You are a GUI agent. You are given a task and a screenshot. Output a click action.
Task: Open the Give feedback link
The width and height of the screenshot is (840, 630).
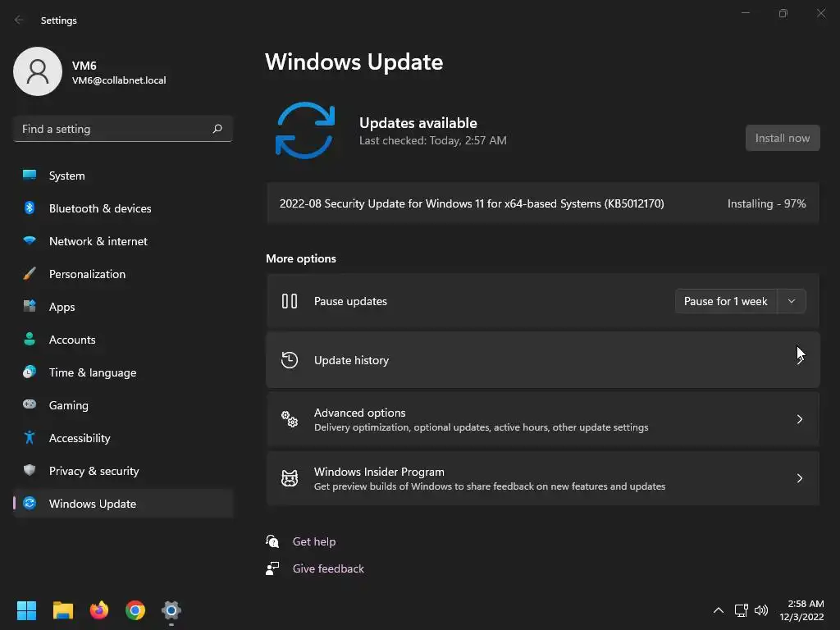(x=328, y=568)
